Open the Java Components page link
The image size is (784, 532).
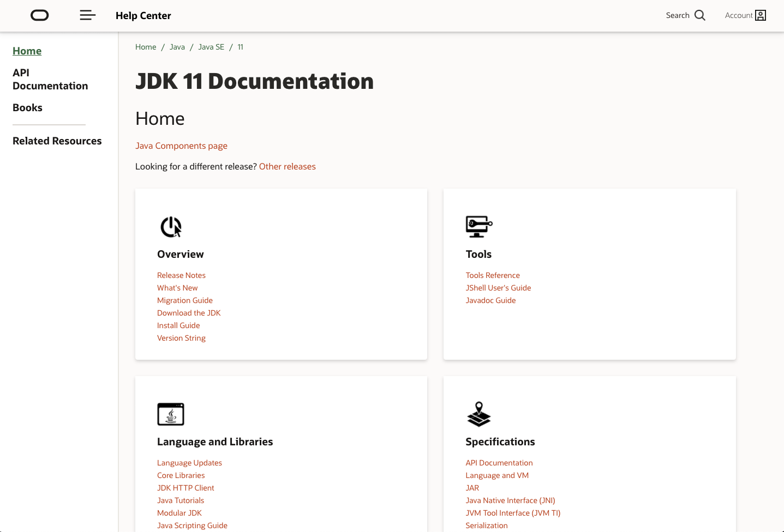(x=181, y=146)
